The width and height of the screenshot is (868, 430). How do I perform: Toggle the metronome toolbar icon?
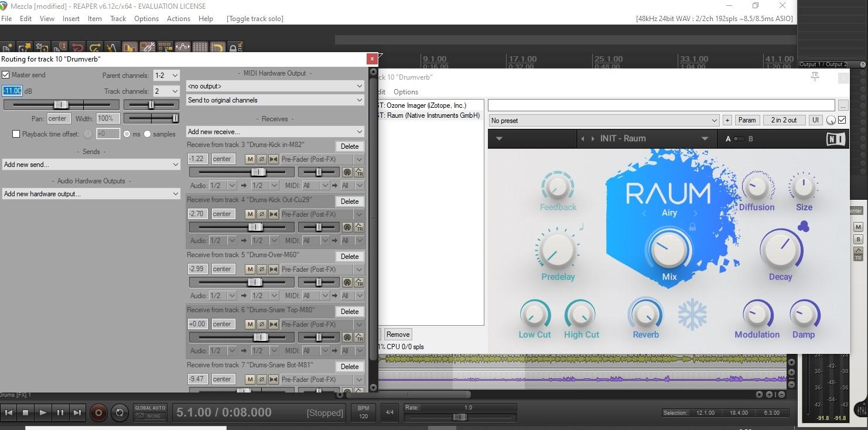(x=112, y=47)
